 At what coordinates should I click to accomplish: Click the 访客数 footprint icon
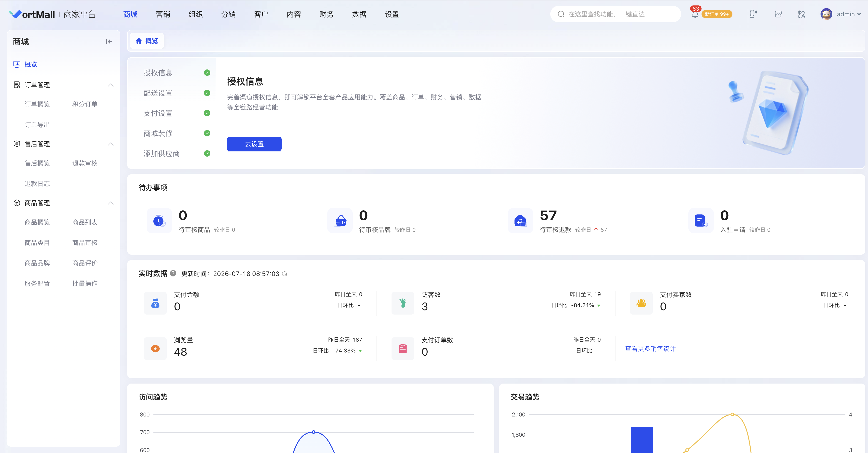point(403,303)
